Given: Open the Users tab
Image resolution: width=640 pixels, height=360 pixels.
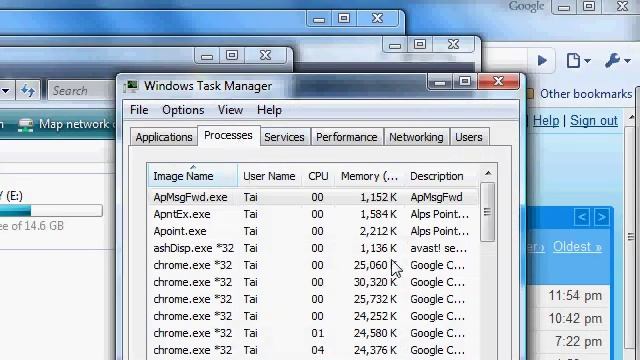Looking at the screenshot, I should (469, 137).
